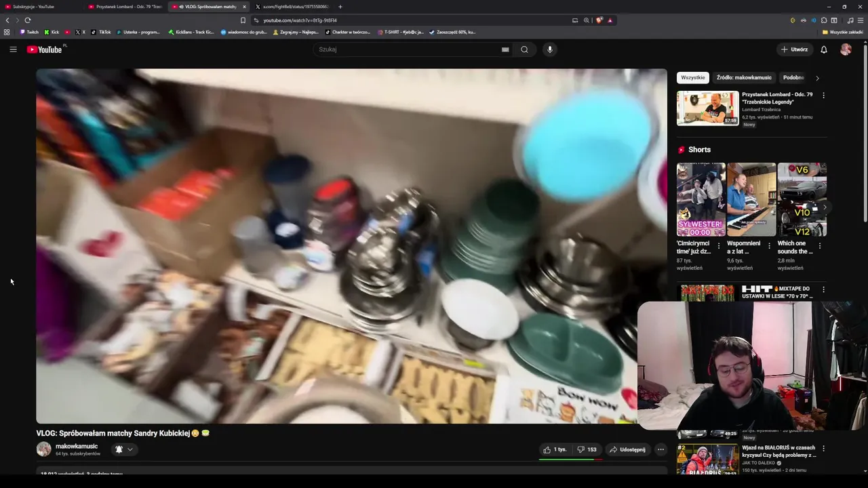The image size is (868, 488).
Task: Bookmark this page via bookmark icon
Action: (243, 20)
